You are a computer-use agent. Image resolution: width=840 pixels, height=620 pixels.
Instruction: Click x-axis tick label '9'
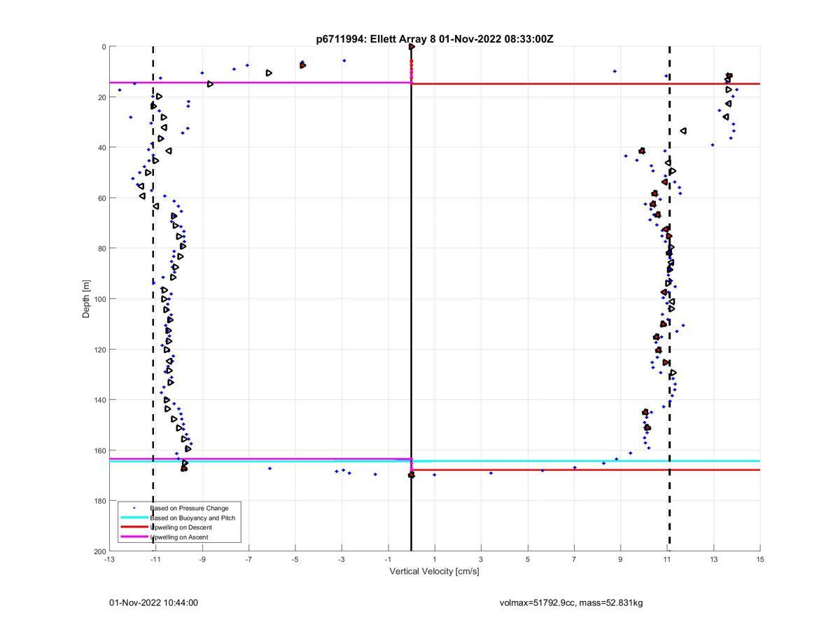tap(621, 559)
